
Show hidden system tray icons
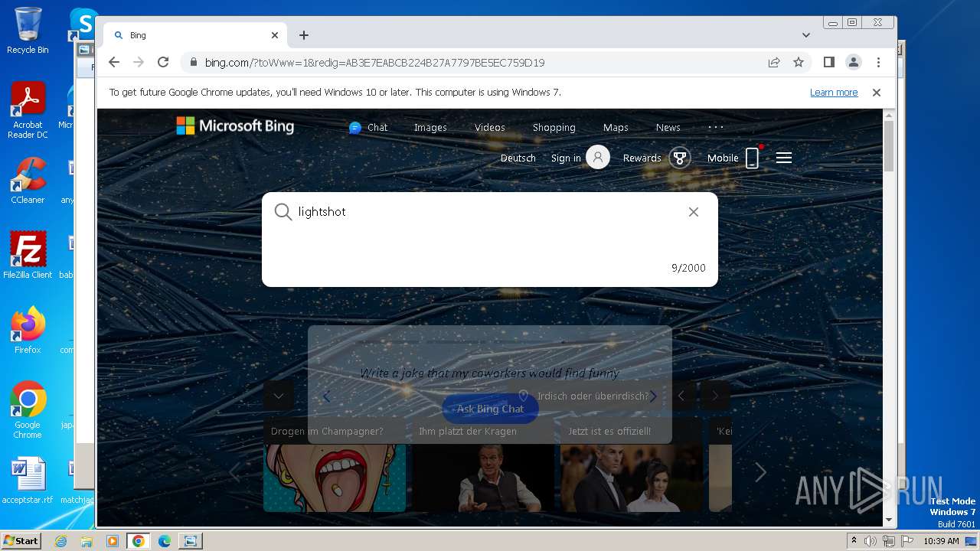(x=854, y=541)
